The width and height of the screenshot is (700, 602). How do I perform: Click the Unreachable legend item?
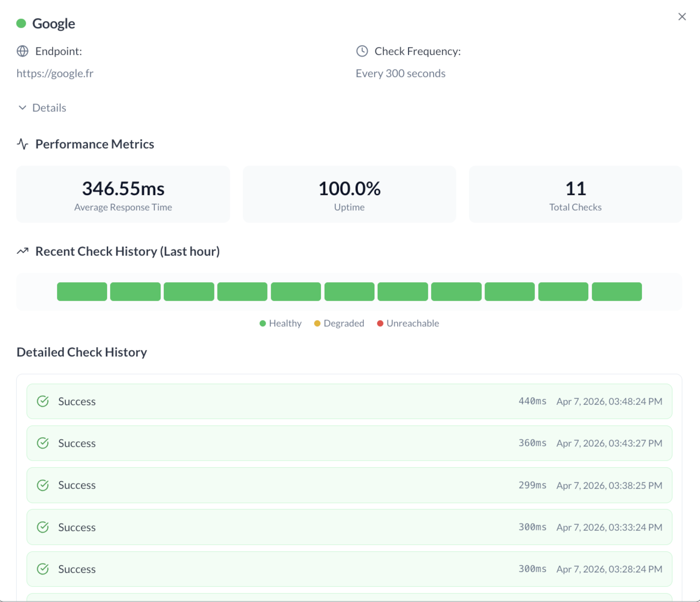click(x=408, y=323)
